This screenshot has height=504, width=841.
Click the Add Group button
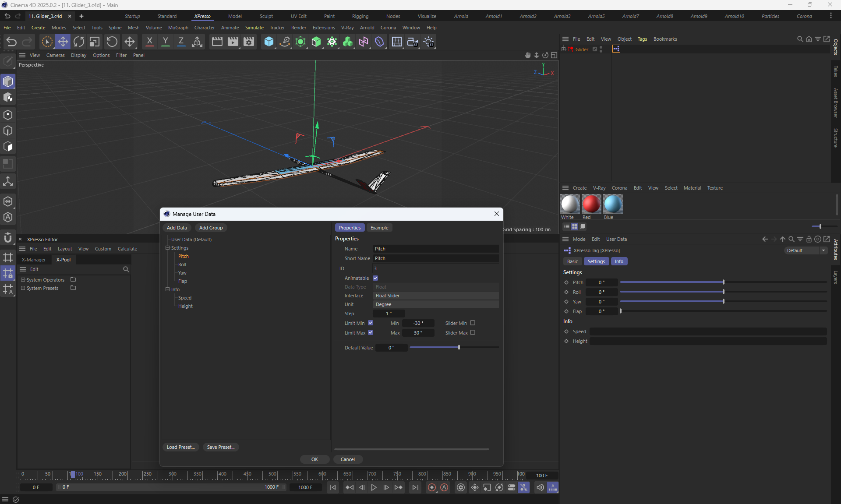(x=211, y=228)
